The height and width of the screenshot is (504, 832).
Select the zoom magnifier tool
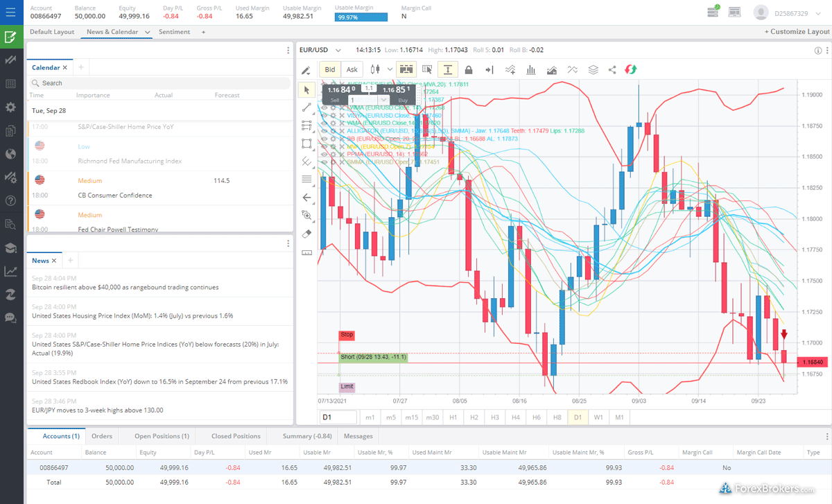[306, 216]
